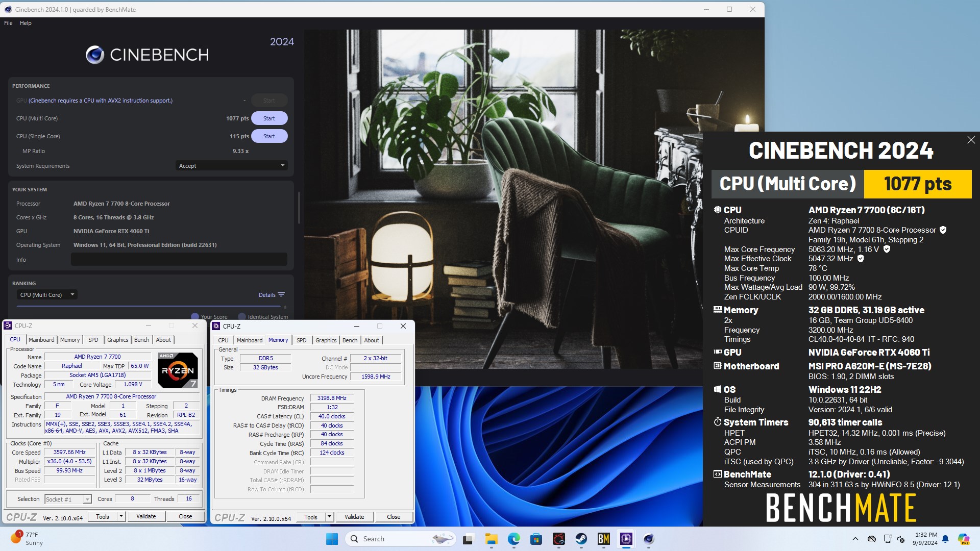Open Microsoft Store from the taskbar

pyautogui.click(x=536, y=539)
